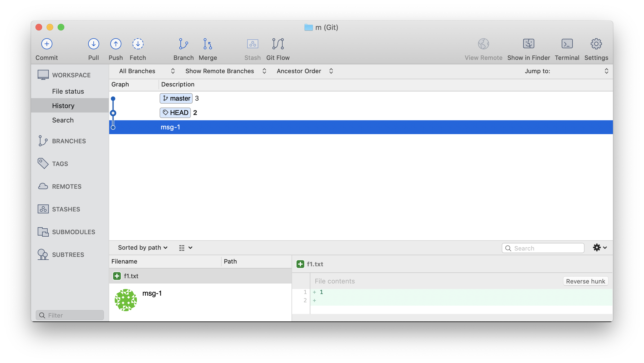Open the Show Remote Branches dropdown

pos(226,71)
